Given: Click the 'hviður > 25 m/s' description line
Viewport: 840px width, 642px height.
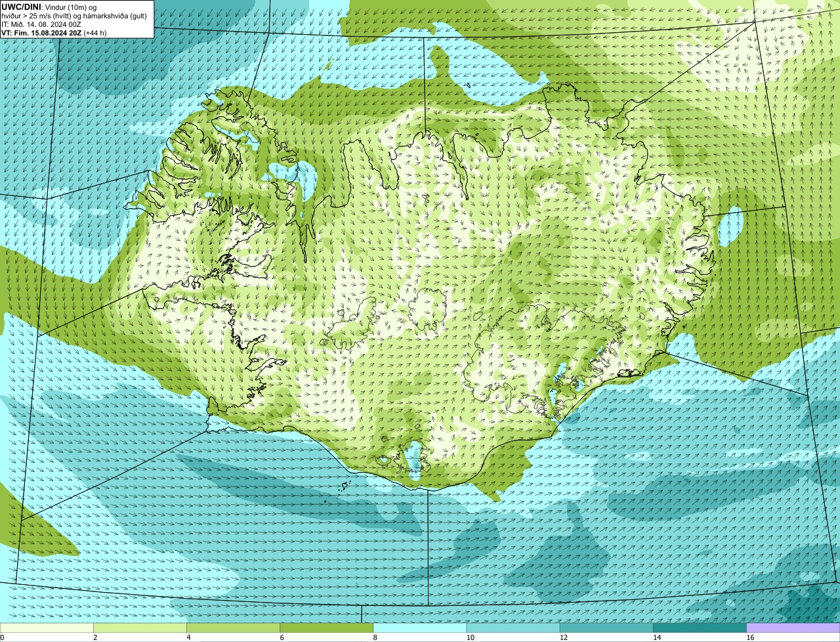Looking at the screenshot, I should pos(74,16).
